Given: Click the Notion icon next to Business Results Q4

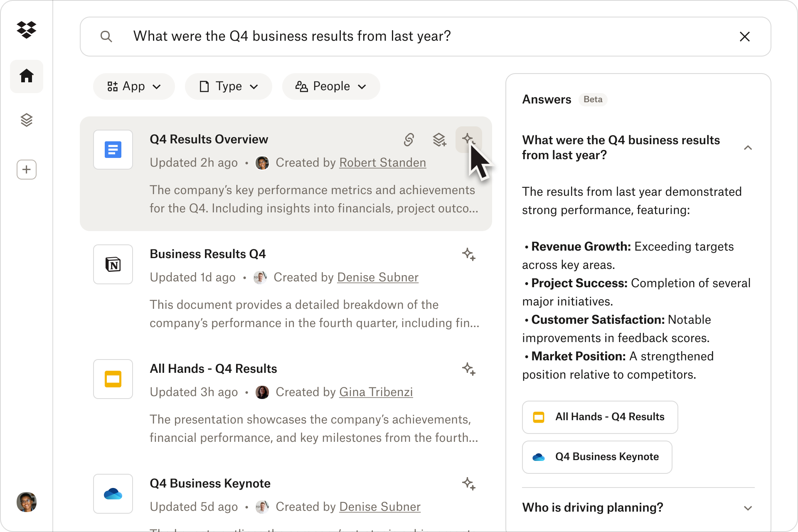Looking at the screenshot, I should coord(113,264).
